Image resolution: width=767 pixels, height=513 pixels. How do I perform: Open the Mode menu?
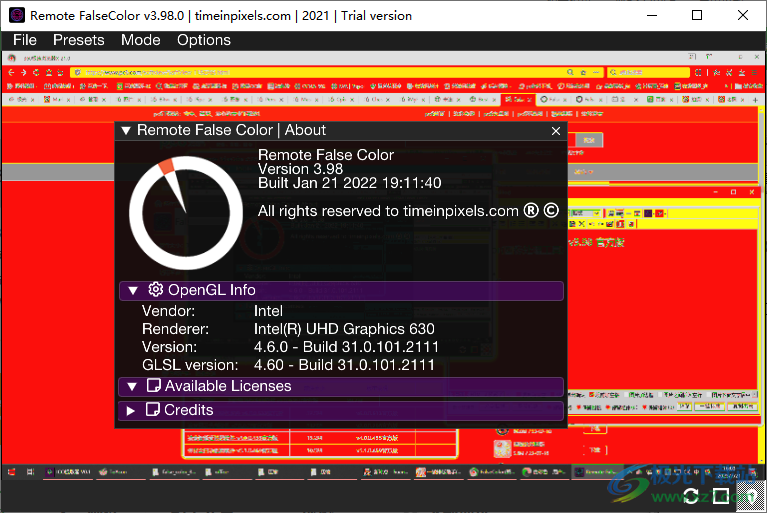(140, 40)
